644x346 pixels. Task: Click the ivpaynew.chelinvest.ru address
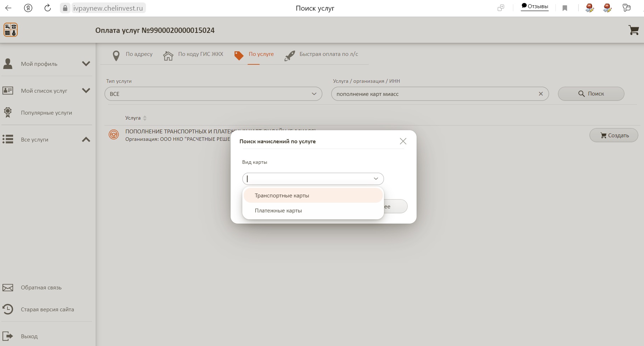coord(108,8)
